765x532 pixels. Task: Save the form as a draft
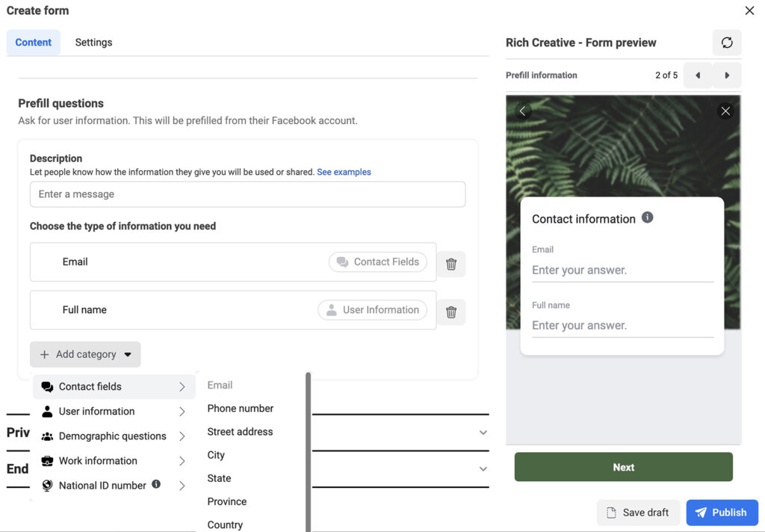point(637,512)
